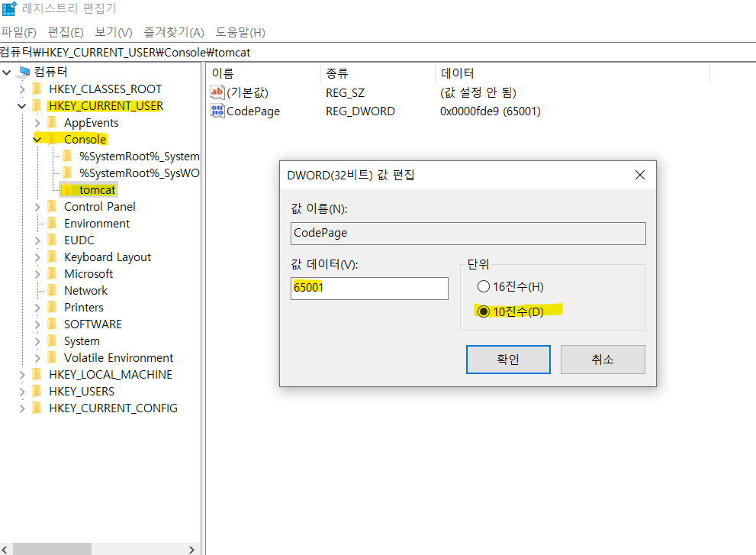The height and width of the screenshot is (555, 756).
Task: Expand Microsoft key chevron
Action: (x=37, y=274)
